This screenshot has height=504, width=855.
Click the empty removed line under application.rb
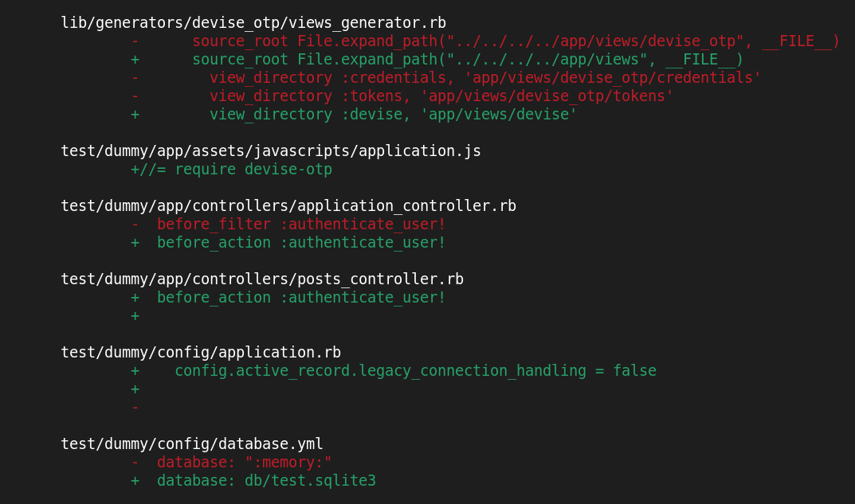pos(135,408)
